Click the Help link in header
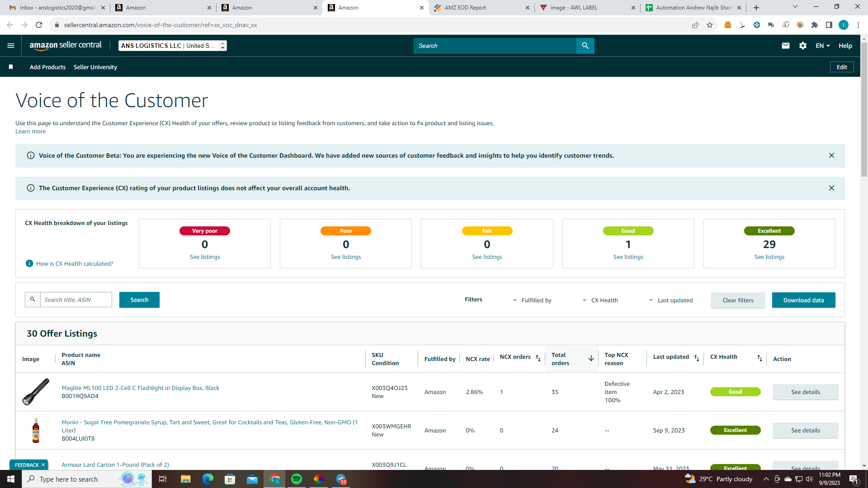Screen dimensions: 868x488 (845, 46)
